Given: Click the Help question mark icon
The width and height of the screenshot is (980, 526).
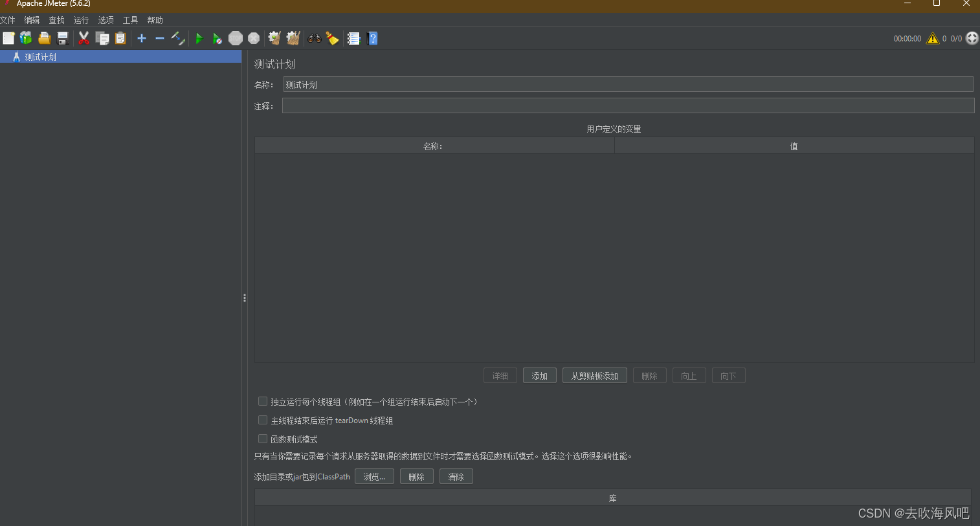Looking at the screenshot, I should (x=372, y=38).
